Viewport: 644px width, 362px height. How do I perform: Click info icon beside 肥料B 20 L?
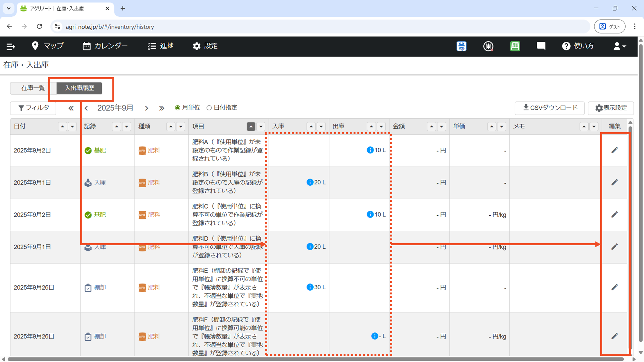click(310, 182)
